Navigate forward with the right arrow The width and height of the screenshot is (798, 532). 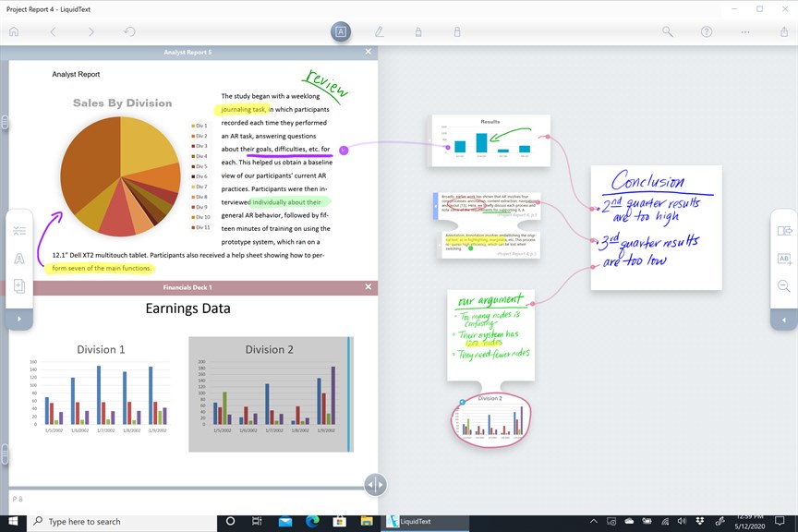click(x=91, y=31)
